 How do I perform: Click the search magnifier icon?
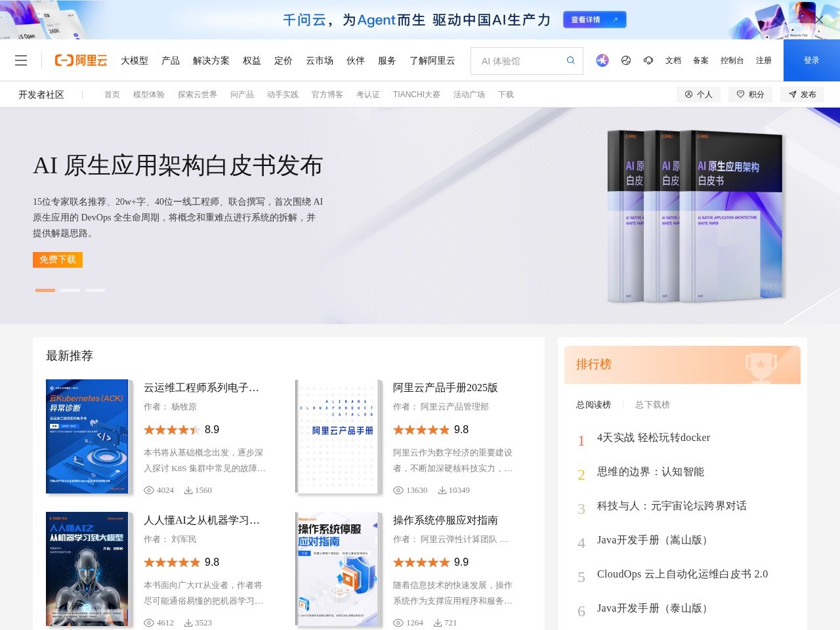point(570,60)
